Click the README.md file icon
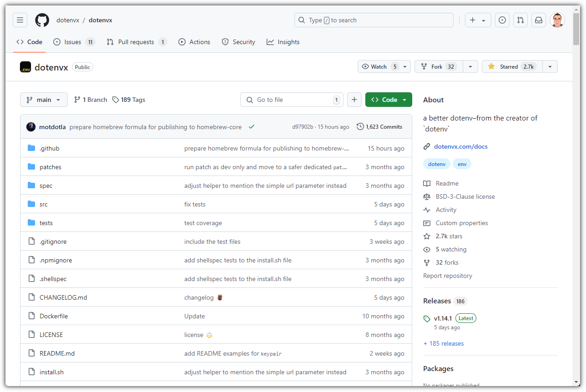Image resolution: width=586 pixels, height=392 pixels. [x=31, y=353]
